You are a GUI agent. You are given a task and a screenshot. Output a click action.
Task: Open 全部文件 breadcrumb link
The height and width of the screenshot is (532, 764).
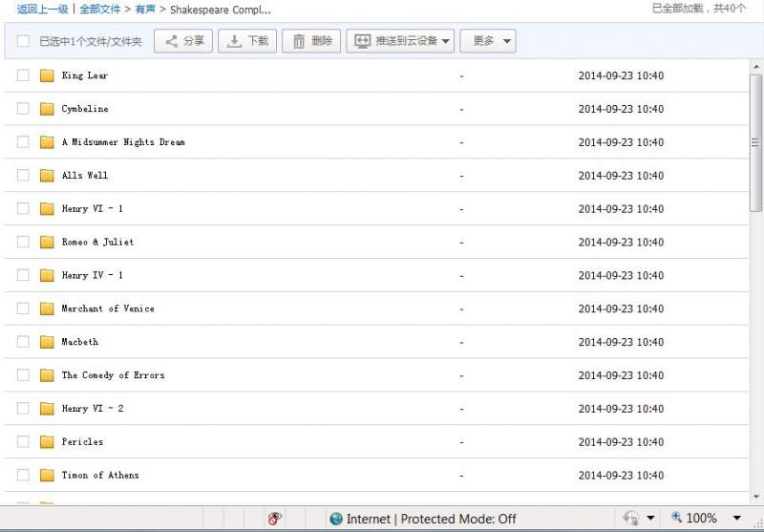(x=100, y=9)
